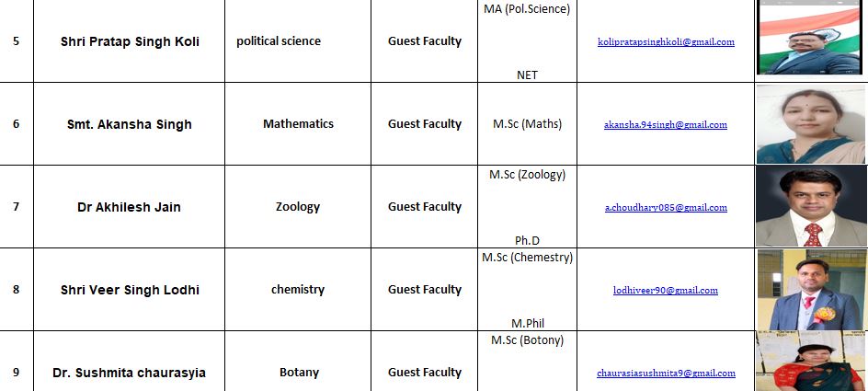Open Smt. Akansha Singh's photo
Image resolution: width=868 pixels, height=391 pixels.
click(809, 124)
